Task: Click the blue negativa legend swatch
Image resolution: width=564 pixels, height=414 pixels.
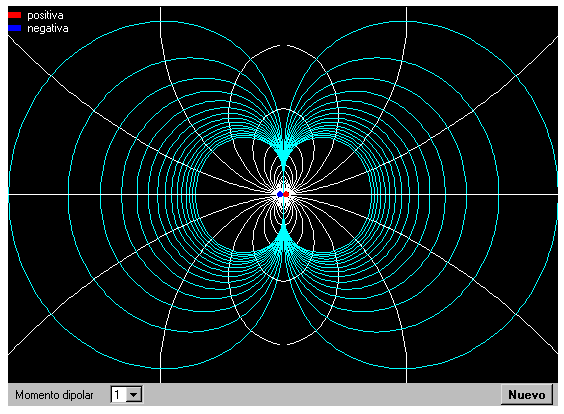Action: (15, 28)
